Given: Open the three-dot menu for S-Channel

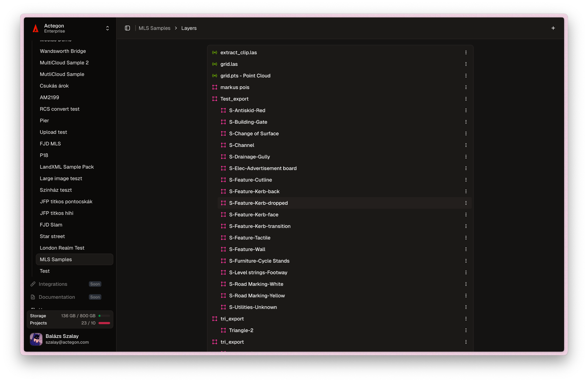Looking at the screenshot, I should pos(466,145).
